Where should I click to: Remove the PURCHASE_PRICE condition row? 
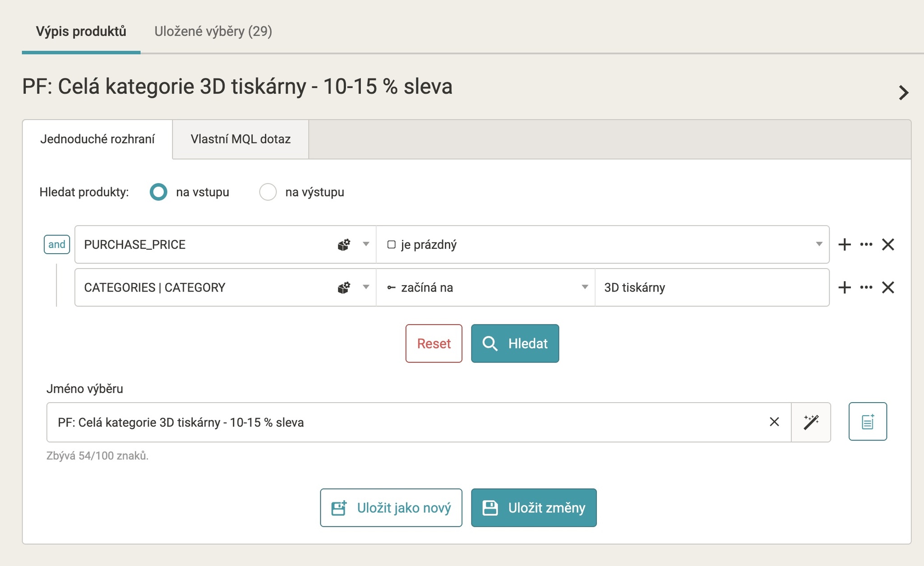tap(888, 245)
